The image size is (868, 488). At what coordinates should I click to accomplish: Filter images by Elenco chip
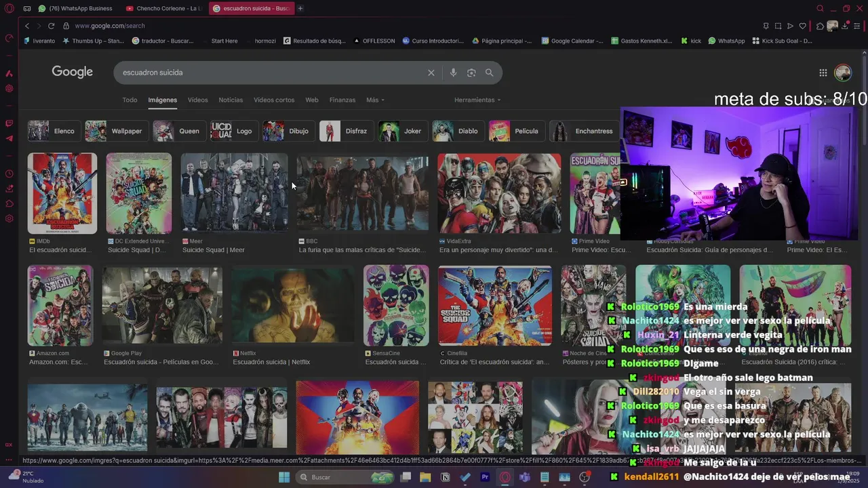point(54,131)
